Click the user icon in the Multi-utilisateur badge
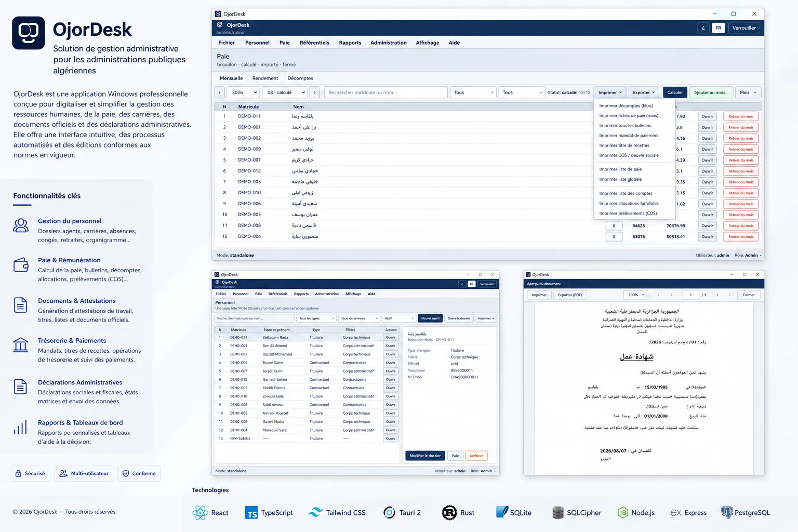This screenshot has width=798, height=532. 63,473
